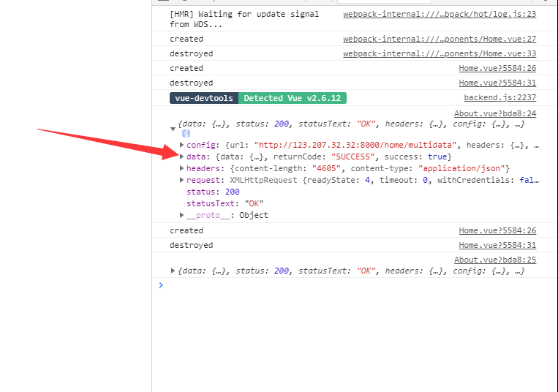Click the multidata URL string in config
This screenshot has height=392, width=558.
355,145
